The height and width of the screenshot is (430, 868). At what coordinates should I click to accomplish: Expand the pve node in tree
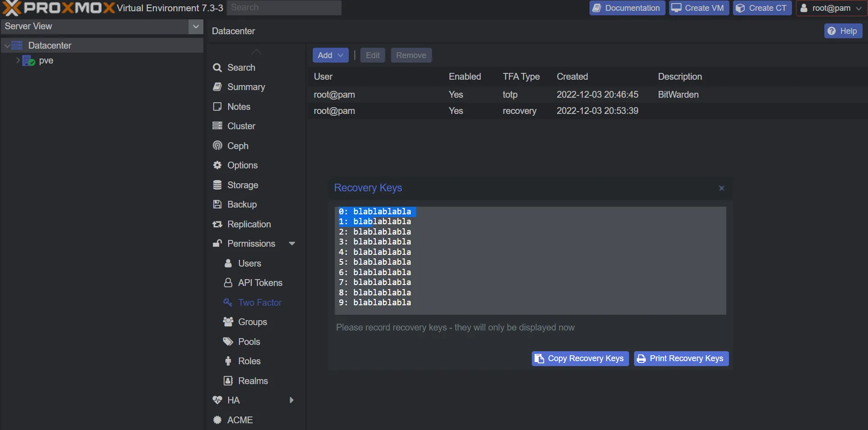[18, 60]
